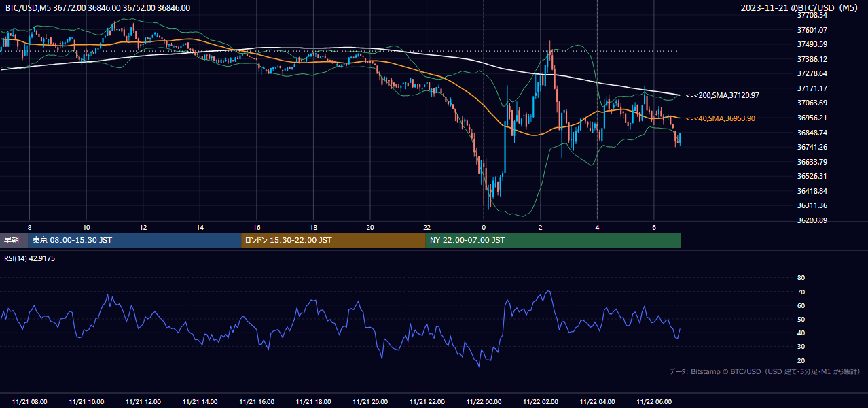
Task: Click bottom axis label 11/21 08:00
Action: coord(30,401)
